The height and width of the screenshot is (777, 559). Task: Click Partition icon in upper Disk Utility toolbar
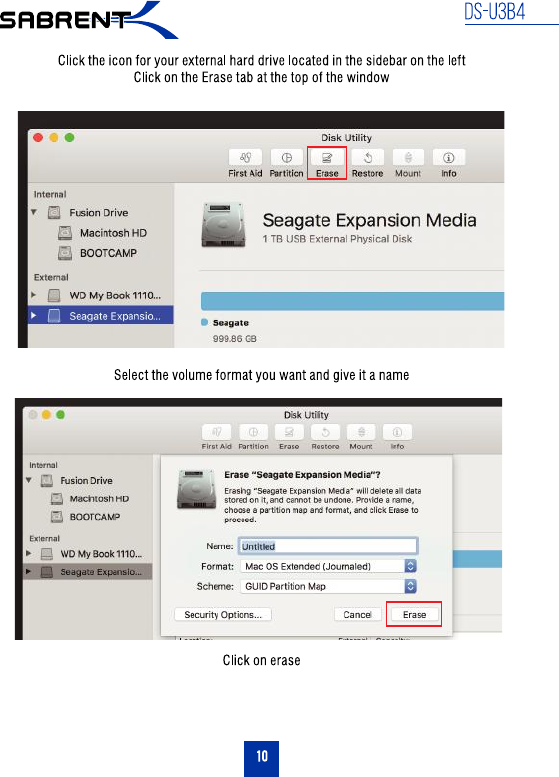tap(286, 158)
